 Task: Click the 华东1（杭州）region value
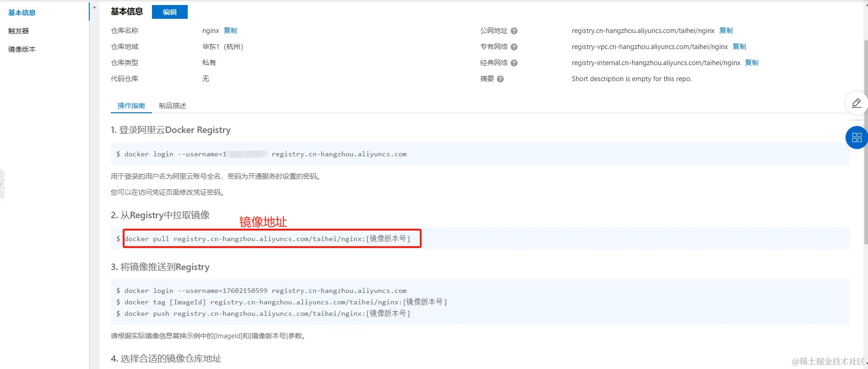(x=223, y=46)
